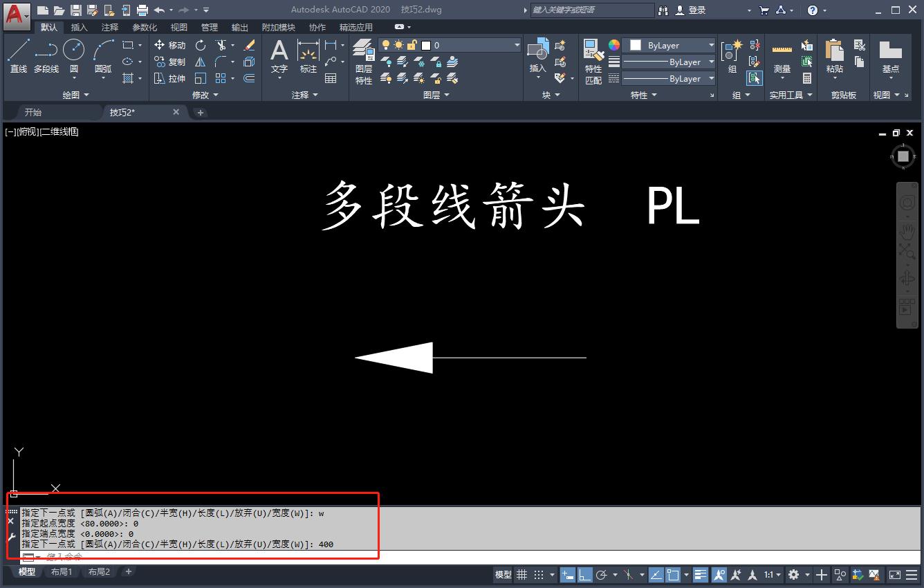
Task: Click the ViewCube in drawing area
Action: (x=903, y=156)
